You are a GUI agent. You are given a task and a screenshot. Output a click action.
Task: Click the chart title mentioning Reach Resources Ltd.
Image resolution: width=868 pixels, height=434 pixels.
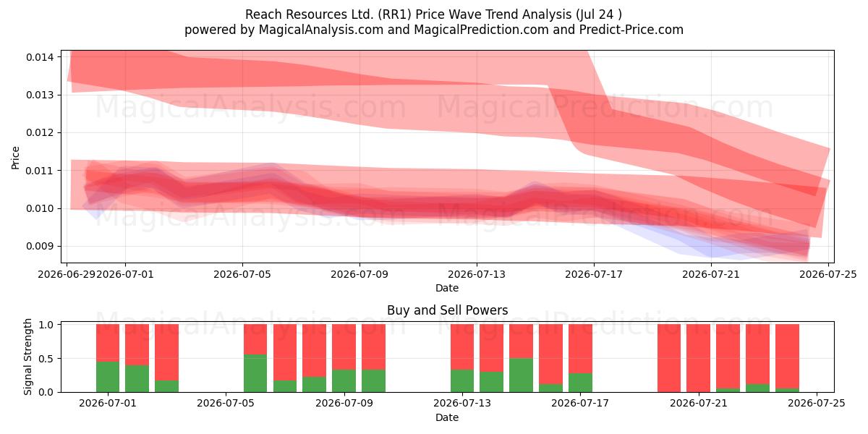[x=434, y=14]
